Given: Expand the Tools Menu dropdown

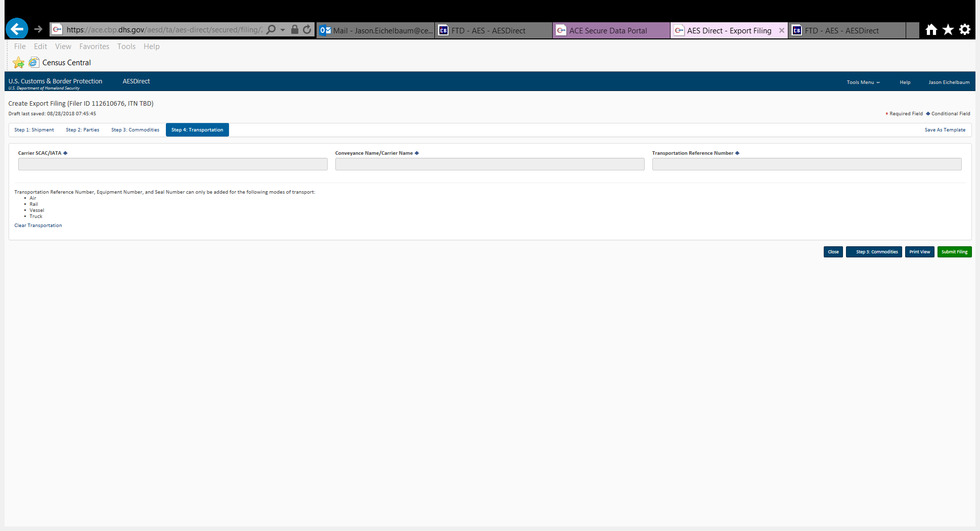Looking at the screenshot, I should pos(863,82).
